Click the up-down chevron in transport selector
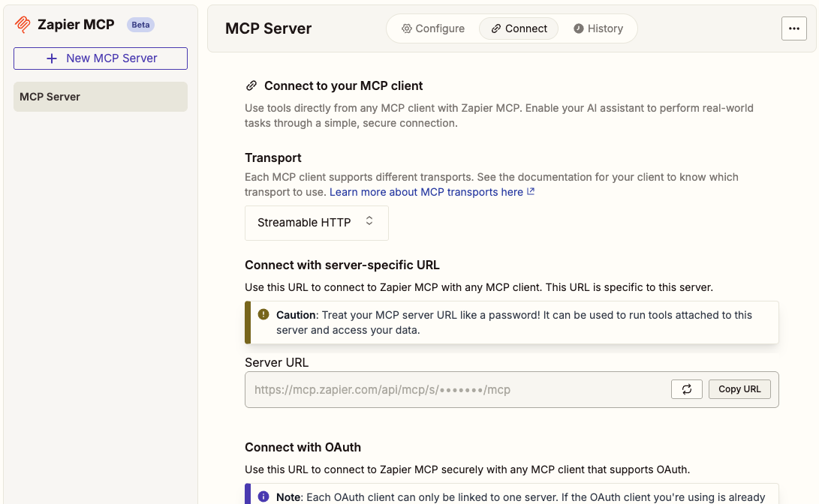 [x=369, y=221]
